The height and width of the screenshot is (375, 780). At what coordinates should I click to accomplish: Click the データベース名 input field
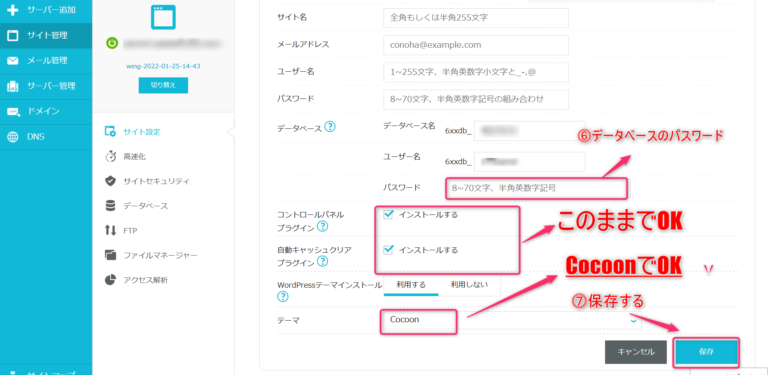tap(530, 131)
